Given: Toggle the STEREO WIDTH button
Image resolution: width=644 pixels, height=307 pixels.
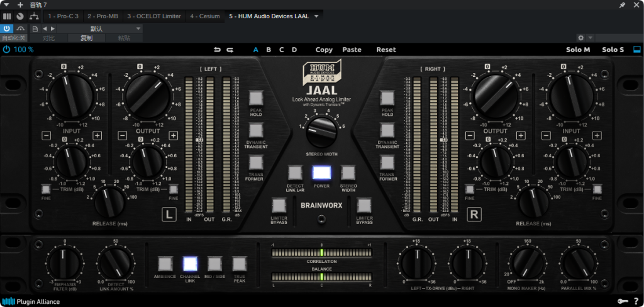Looking at the screenshot, I should click(348, 172).
